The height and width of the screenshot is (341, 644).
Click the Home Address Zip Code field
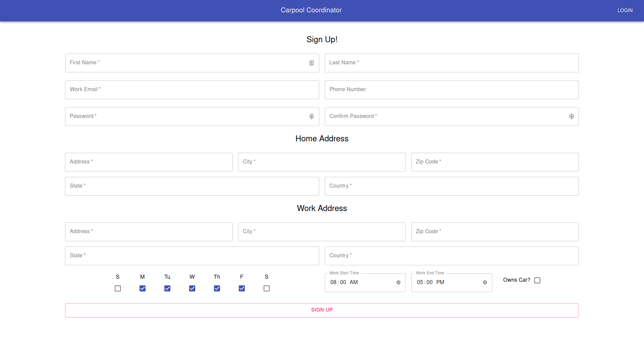click(x=495, y=162)
